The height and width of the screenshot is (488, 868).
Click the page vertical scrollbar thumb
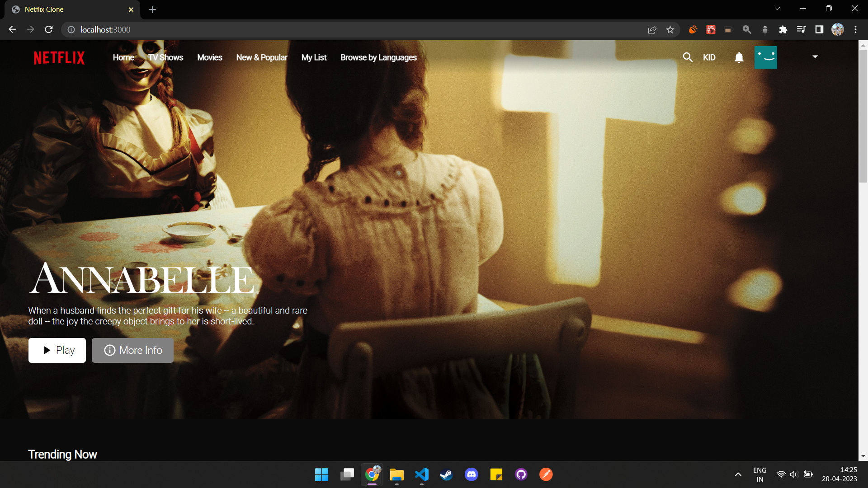pos(863,115)
